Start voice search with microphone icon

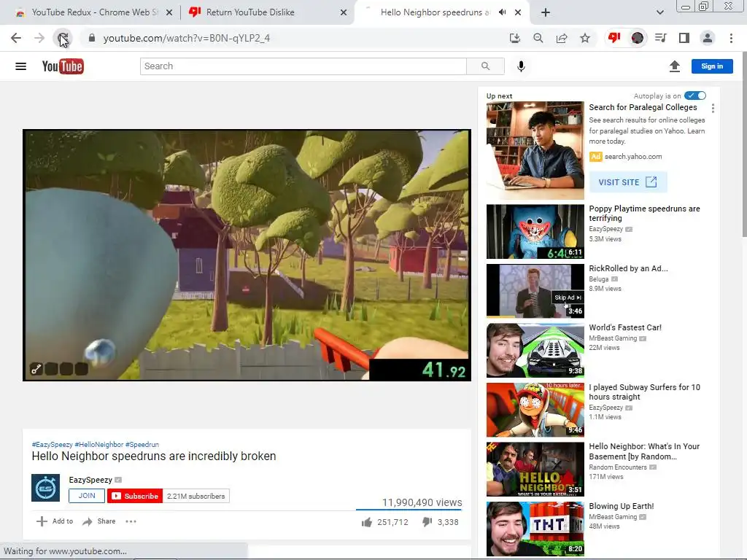521,66
